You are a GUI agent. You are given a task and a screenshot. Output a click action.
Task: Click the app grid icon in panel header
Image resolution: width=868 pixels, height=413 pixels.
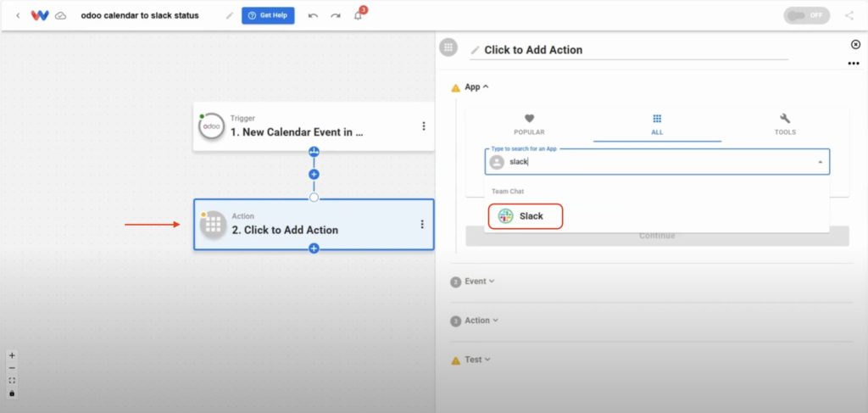pyautogui.click(x=448, y=47)
